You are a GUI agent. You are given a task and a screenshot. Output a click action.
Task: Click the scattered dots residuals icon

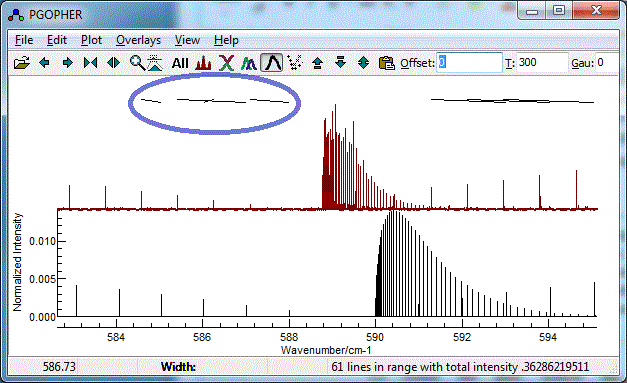click(295, 63)
